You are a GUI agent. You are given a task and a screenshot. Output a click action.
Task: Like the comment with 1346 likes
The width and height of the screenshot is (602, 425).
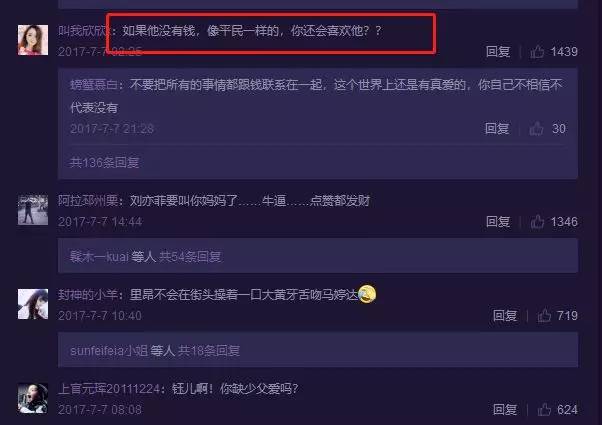[537, 222]
